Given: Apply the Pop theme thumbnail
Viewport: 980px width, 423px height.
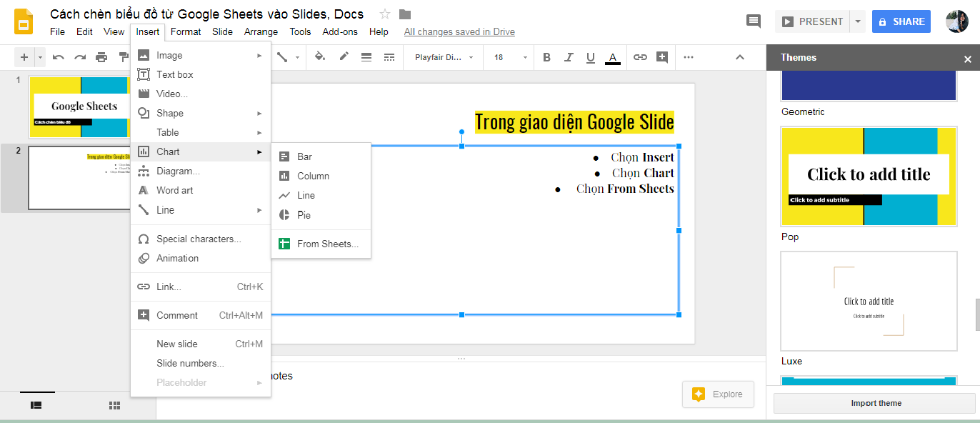Looking at the screenshot, I should [869, 176].
